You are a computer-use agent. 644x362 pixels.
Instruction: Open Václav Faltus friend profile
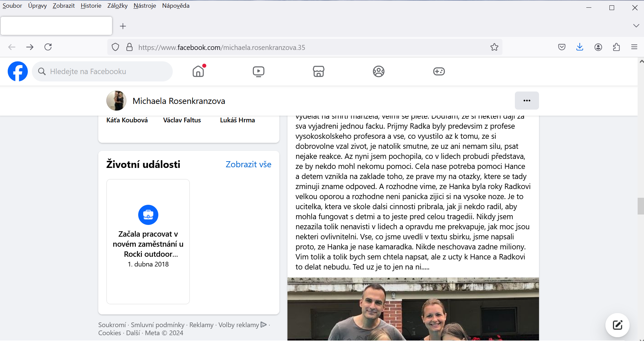click(182, 120)
